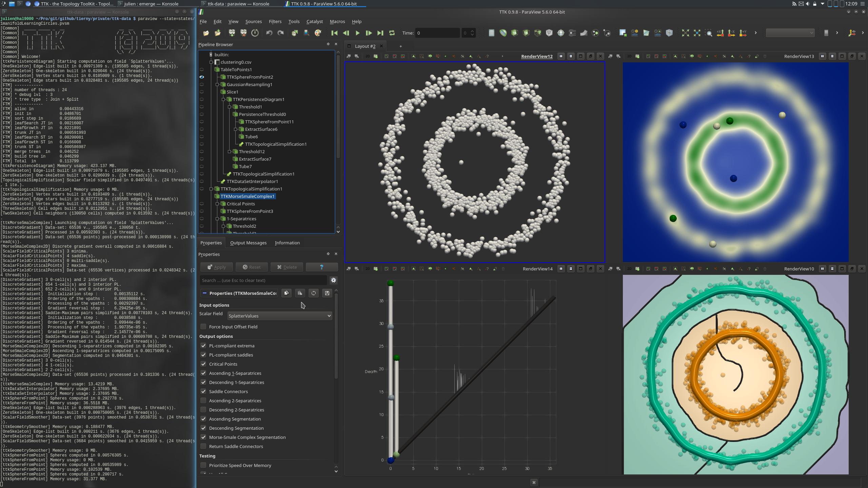Open the color palette icon
The image size is (868, 488).
point(318,33)
